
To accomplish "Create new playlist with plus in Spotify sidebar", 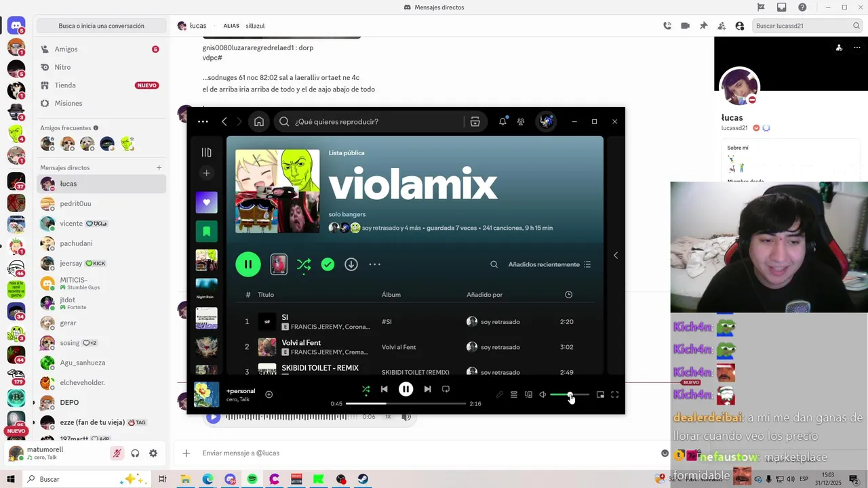I will pos(207,174).
